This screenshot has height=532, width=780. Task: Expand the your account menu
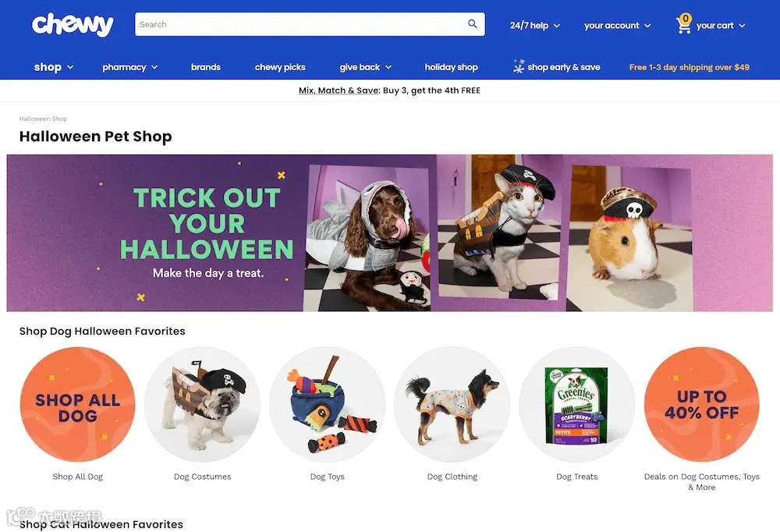click(x=617, y=26)
